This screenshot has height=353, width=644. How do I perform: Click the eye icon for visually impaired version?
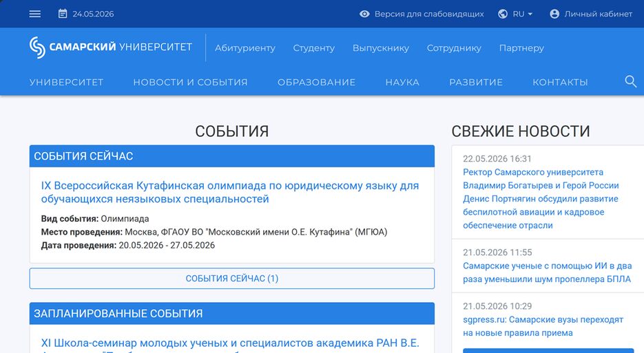pos(364,14)
